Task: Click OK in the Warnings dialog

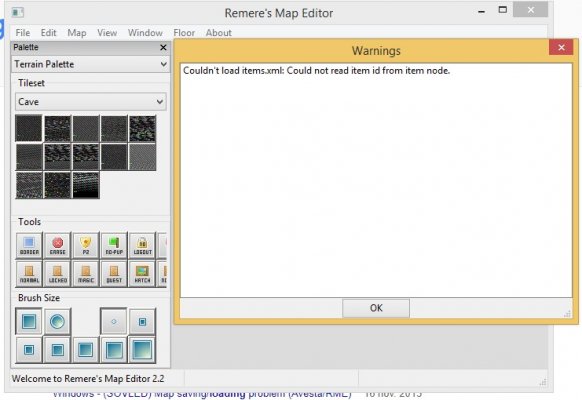Action: (376, 308)
